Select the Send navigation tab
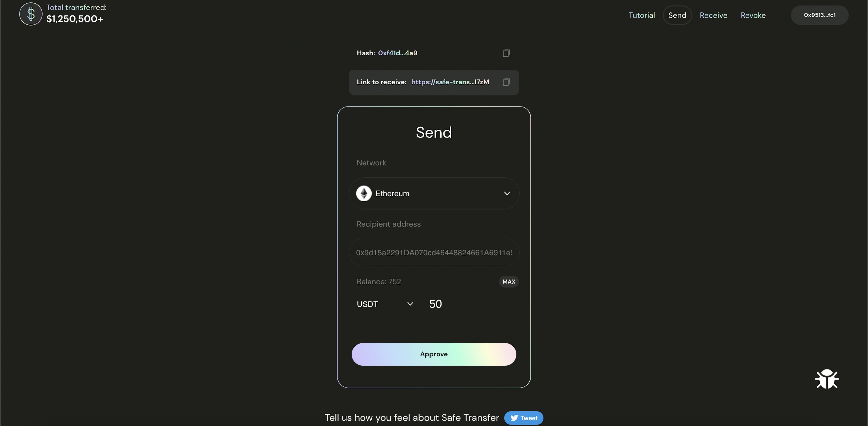 pyautogui.click(x=677, y=15)
